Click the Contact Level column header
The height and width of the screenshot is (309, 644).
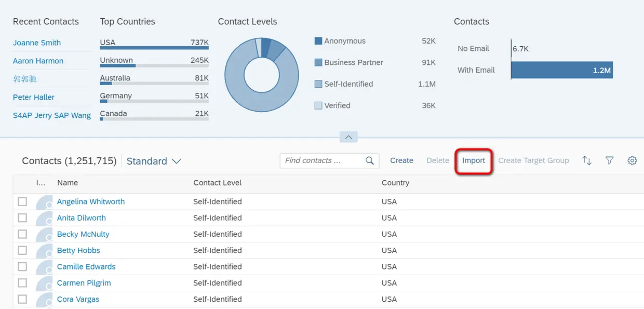(218, 183)
